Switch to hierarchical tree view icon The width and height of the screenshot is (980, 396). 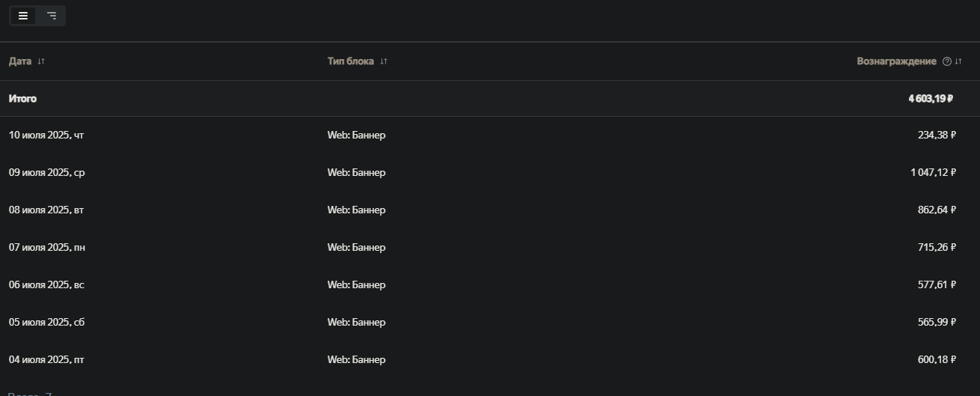[x=52, y=16]
